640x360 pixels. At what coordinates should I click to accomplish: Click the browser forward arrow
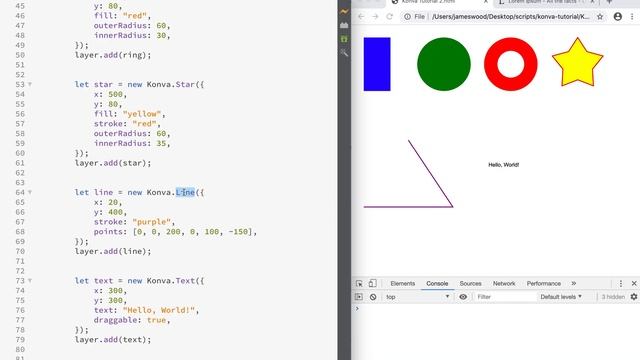pyautogui.click(x=375, y=17)
